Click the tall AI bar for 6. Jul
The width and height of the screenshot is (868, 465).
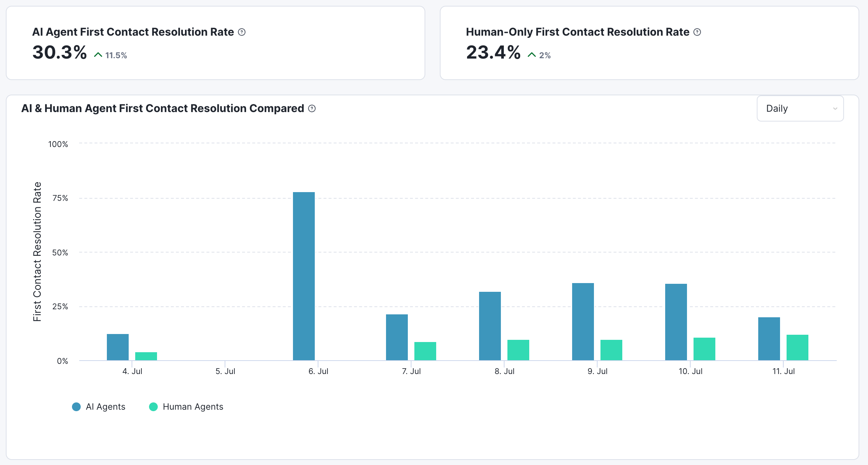[304, 276]
